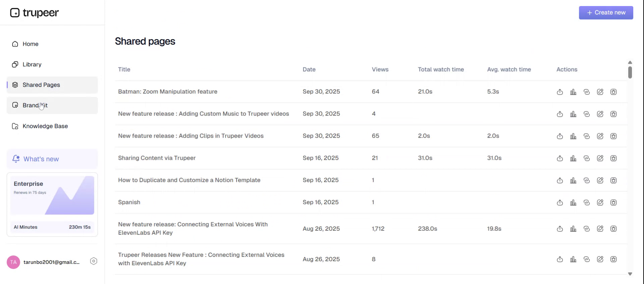Edit the Spanish page
This screenshot has height=284, width=644.
click(600, 203)
